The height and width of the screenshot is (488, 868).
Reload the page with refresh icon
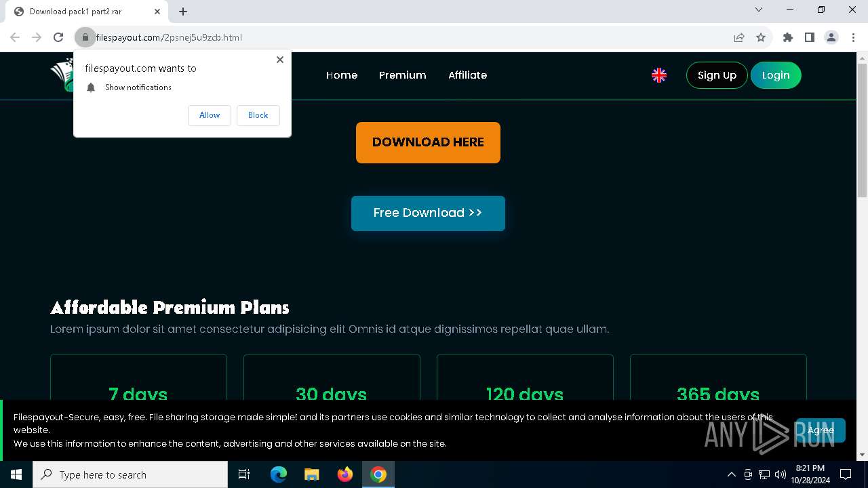pyautogui.click(x=58, y=37)
